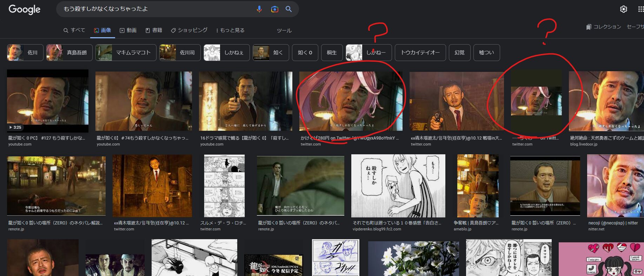The width and height of the screenshot is (644, 276).
Task: Click the それでも町は廻っている title link
Action: 397,223
